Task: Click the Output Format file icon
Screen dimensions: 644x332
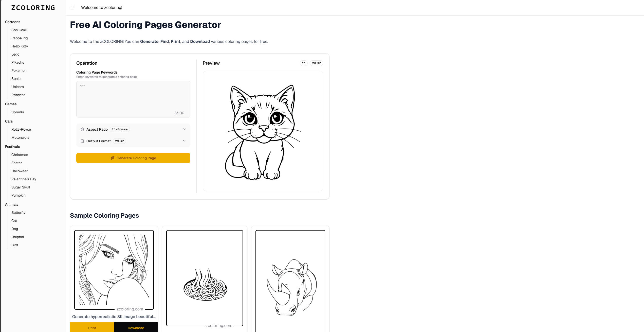Action: click(x=82, y=141)
